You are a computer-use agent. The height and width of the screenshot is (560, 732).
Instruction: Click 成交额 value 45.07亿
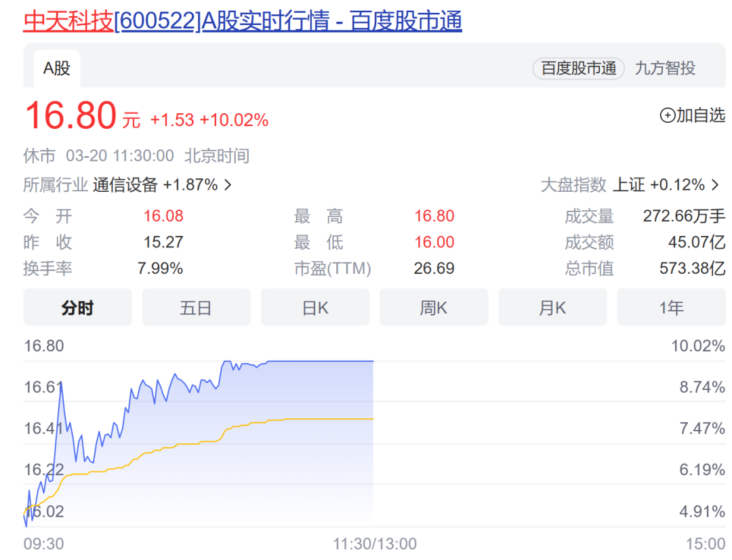click(x=697, y=242)
